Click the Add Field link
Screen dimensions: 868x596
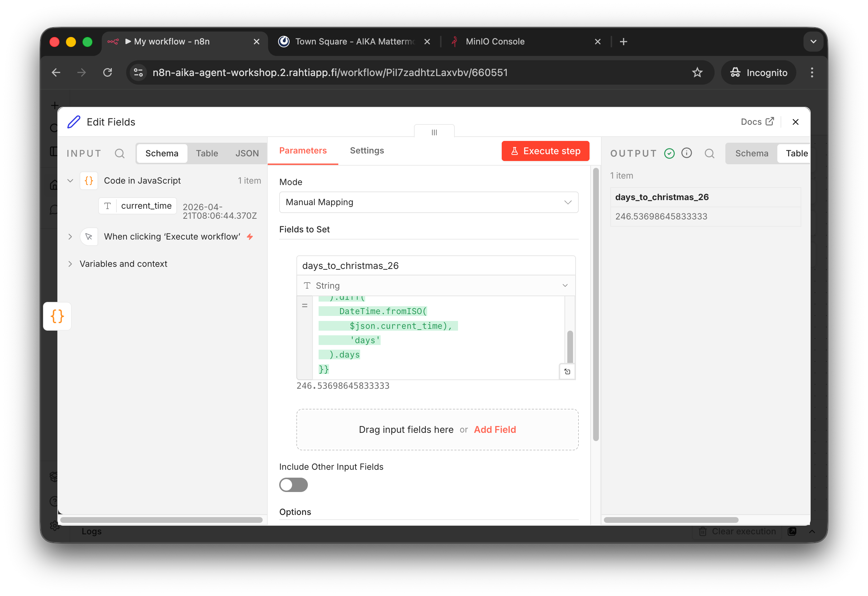click(495, 430)
